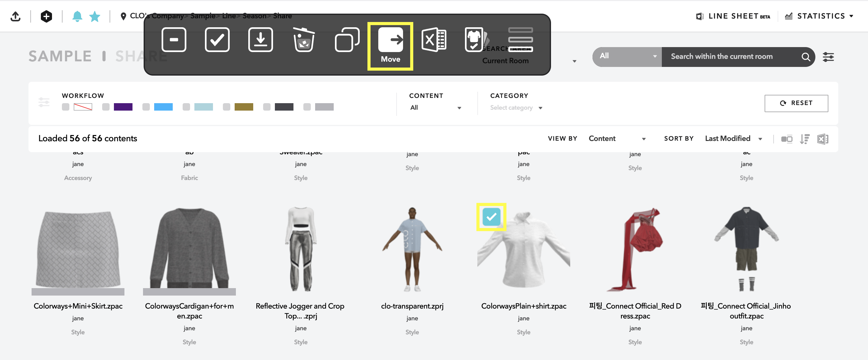
Task: Open LINE SHEET beta link
Action: (739, 16)
